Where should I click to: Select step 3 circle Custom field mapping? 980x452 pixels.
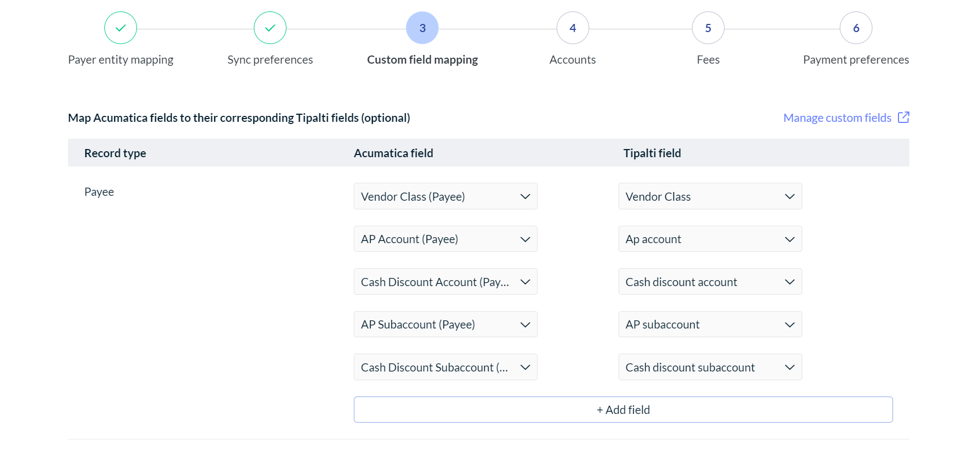[x=422, y=28]
